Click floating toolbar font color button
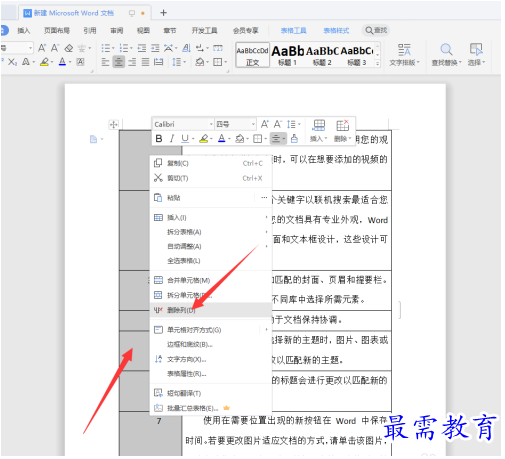The image size is (505, 459). (222, 138)
